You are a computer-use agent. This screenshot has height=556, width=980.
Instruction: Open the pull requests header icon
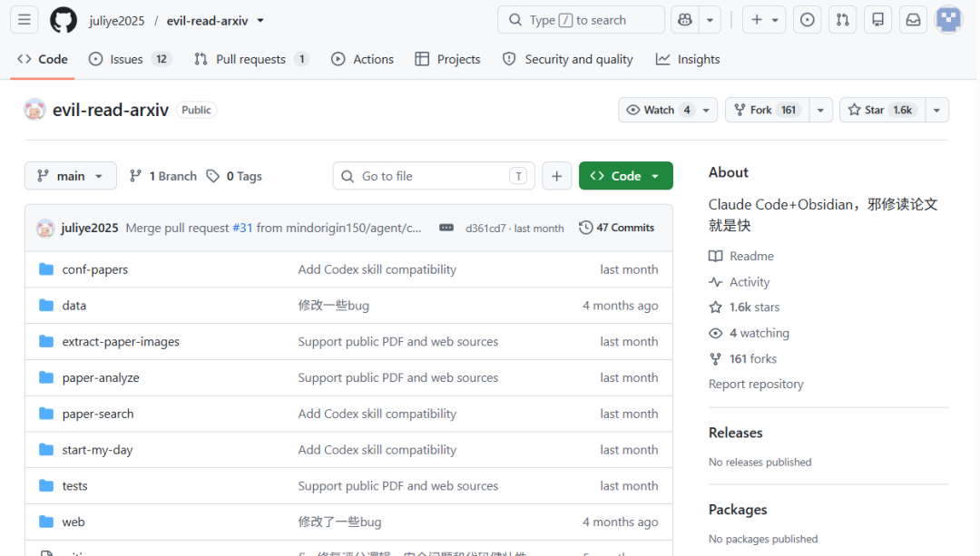(x=842, y=20)
